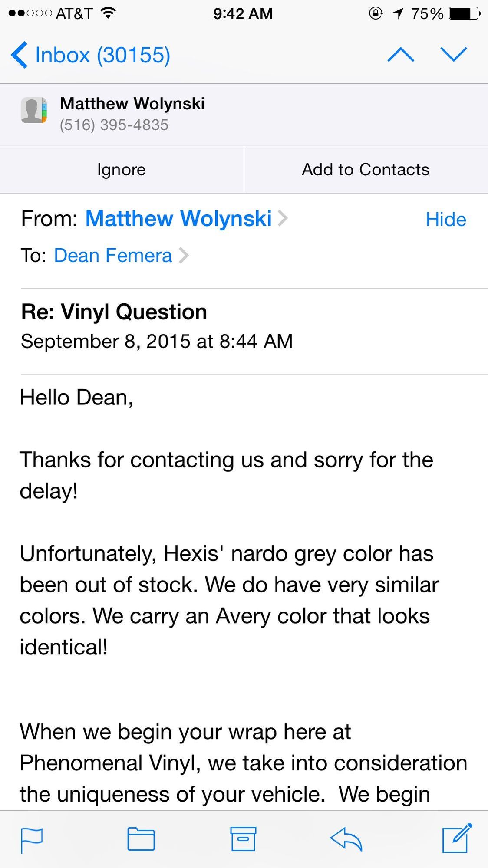Open recipient Dean Femera's details
488x868 pixels.
[x=113, y=256]
